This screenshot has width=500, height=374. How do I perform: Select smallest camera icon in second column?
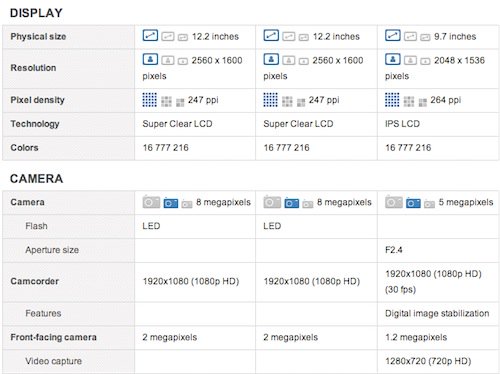coord(308,204)
